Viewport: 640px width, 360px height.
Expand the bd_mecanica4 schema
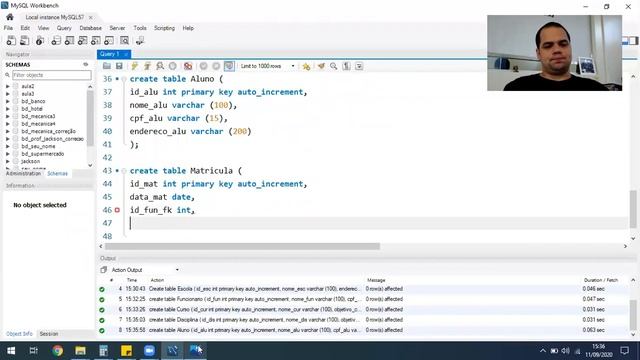pyautogui.click(x=8, y=124)
